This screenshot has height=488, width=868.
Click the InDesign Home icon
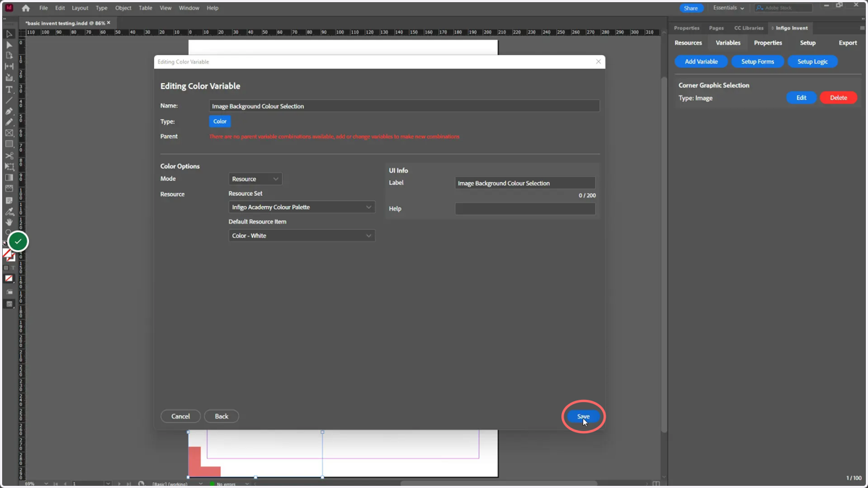[26, 8]
